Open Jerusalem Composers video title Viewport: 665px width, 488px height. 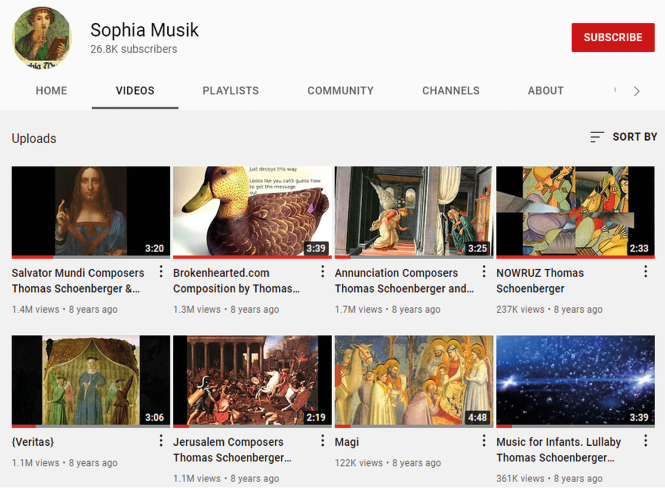click(x=232, y=450)
